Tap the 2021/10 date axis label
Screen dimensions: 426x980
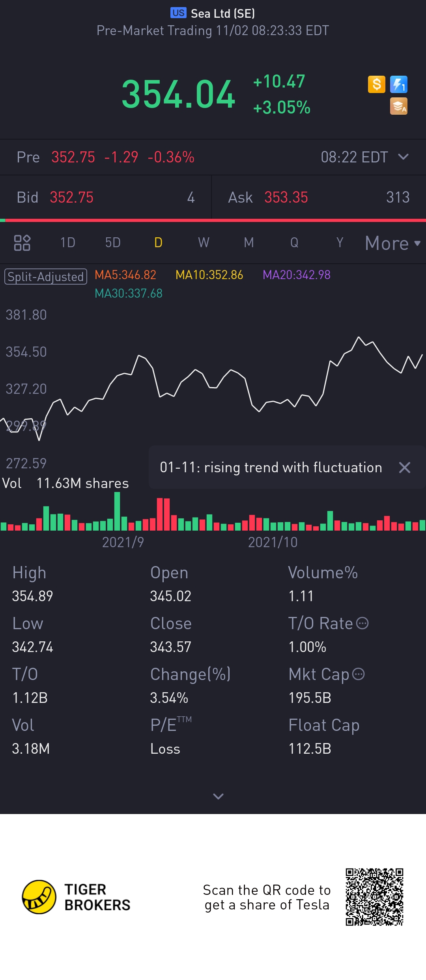click(x=273, y=542)
